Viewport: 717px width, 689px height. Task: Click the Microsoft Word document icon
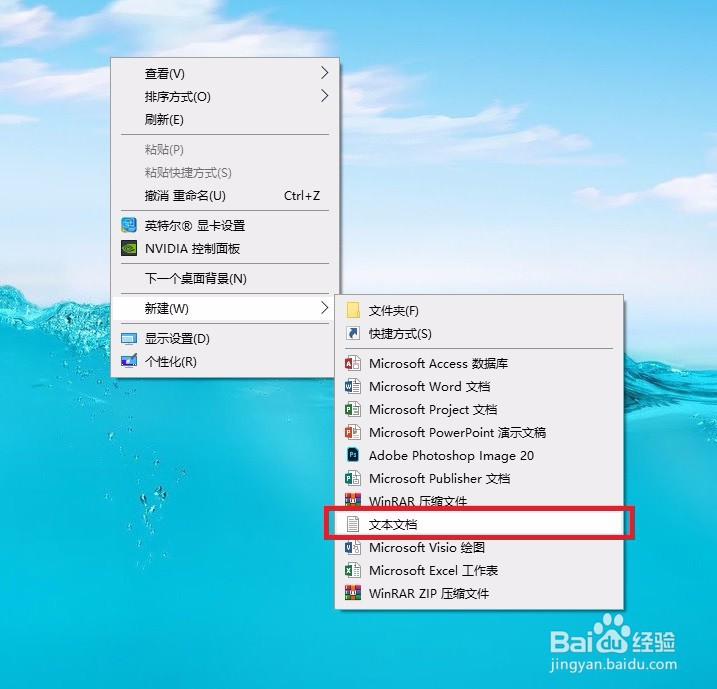pos(353,386)
